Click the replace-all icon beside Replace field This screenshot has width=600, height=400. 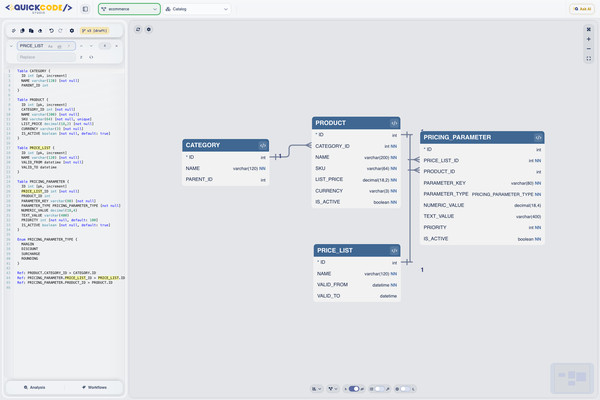[x=91, y=57]
